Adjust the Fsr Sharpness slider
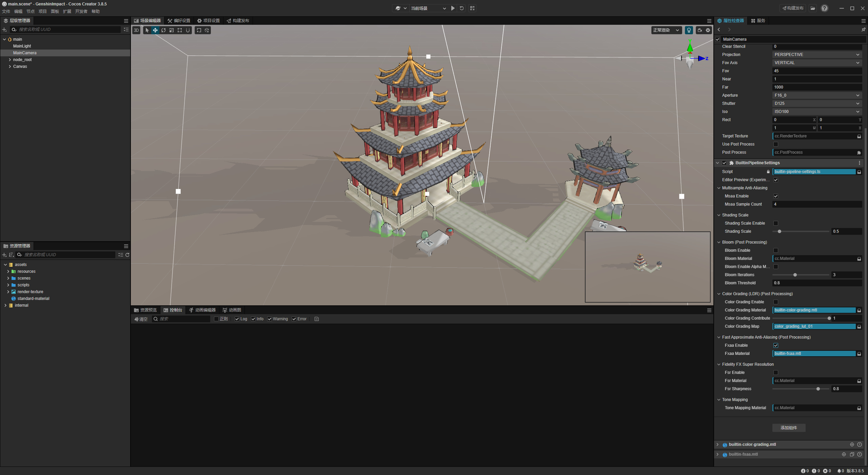Image resolution: width=868 pixels, height=475 pixels. point(818,389)
